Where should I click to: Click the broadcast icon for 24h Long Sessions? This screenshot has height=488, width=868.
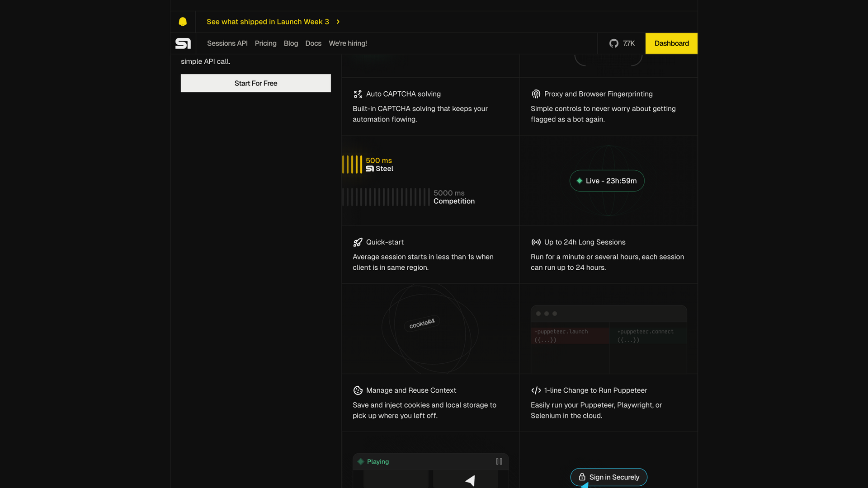pyautogui.click(x=536, y=242)
